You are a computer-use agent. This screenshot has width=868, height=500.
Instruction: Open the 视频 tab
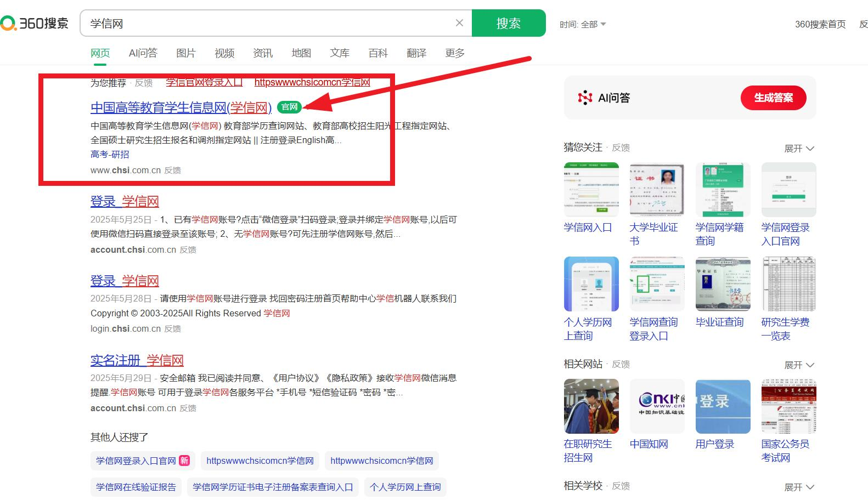pyautogui.click(x=224, y=53)
